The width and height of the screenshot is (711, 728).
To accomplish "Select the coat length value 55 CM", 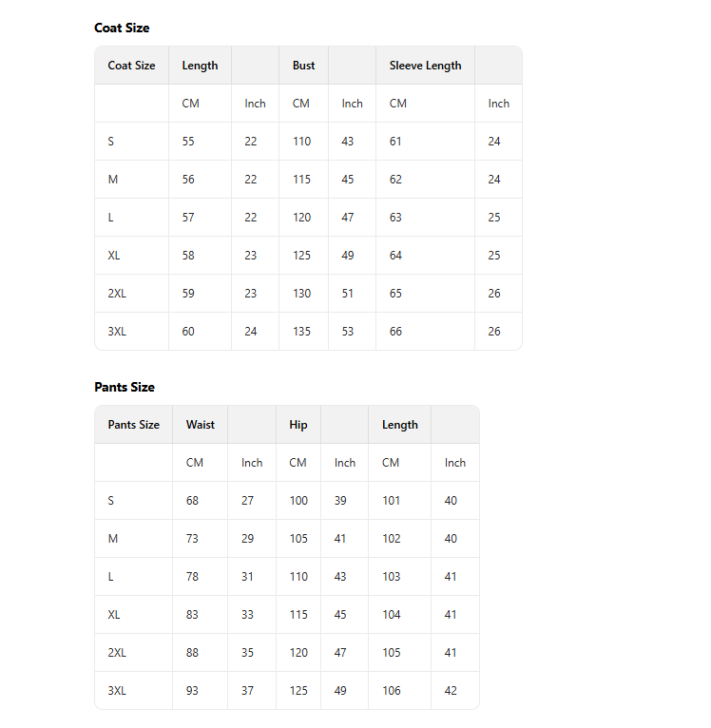I will click(x=188, y=142).
